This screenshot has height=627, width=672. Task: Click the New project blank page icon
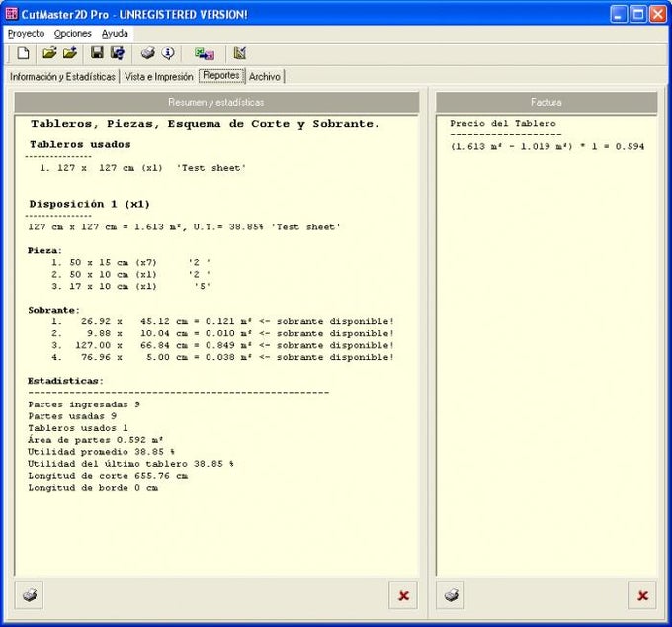point(23,53)
